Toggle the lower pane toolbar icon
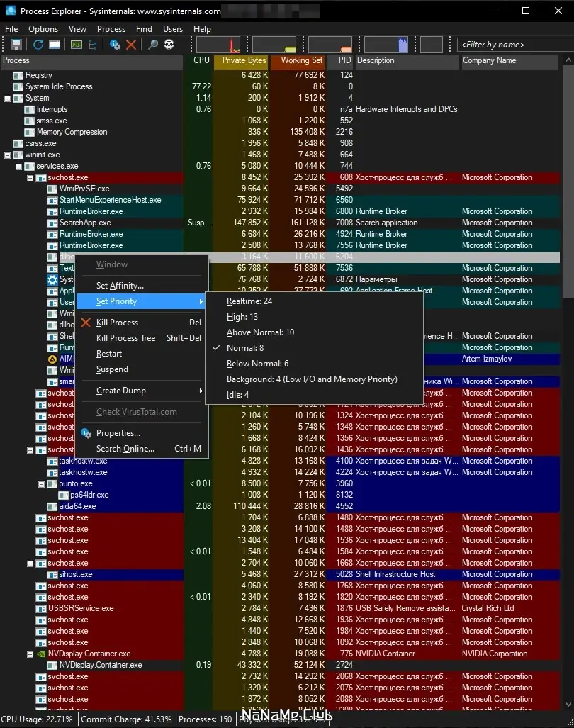574x728 pixels. (55, 45)
